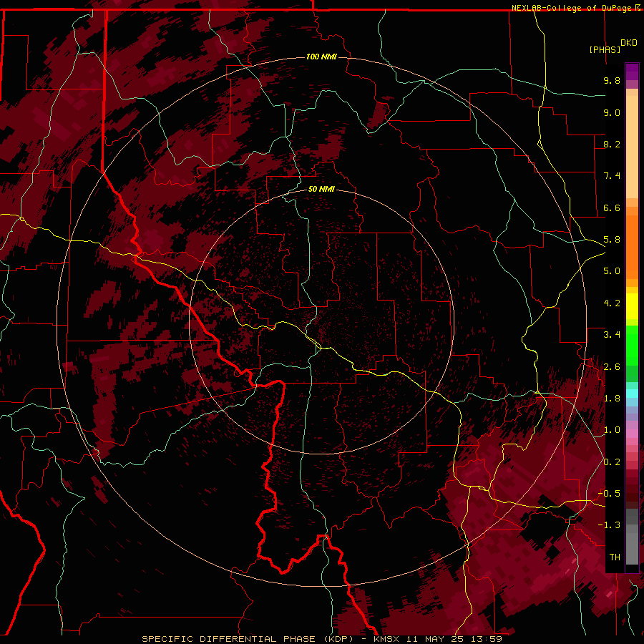This screenshot has height=644, width=644.
Task: Click the bright orange segment of the color bar
Action: coord(632,248)
